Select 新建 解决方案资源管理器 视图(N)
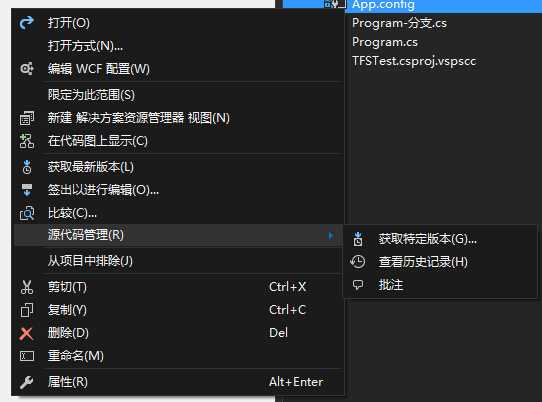This screenshot has height=402, width=542. click(x=178, y=118)
